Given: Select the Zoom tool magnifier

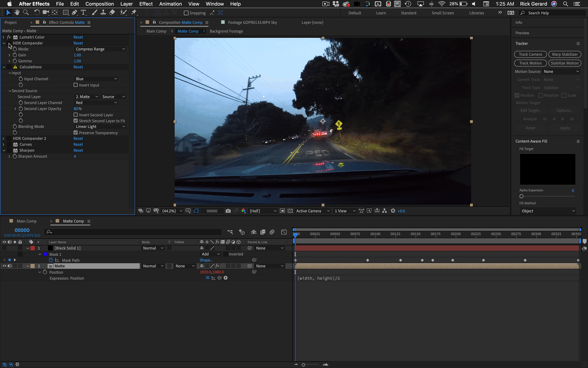Looking at the screenshot, I should tap(26, 13).
